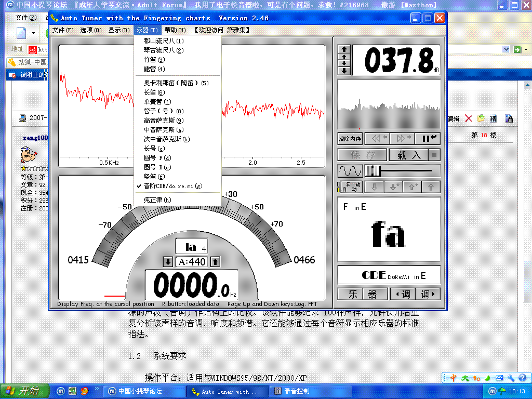532x399 pixels.
Task: Select 竹笛 (3) from the instrument menu
Action: [x=178, y=60]
